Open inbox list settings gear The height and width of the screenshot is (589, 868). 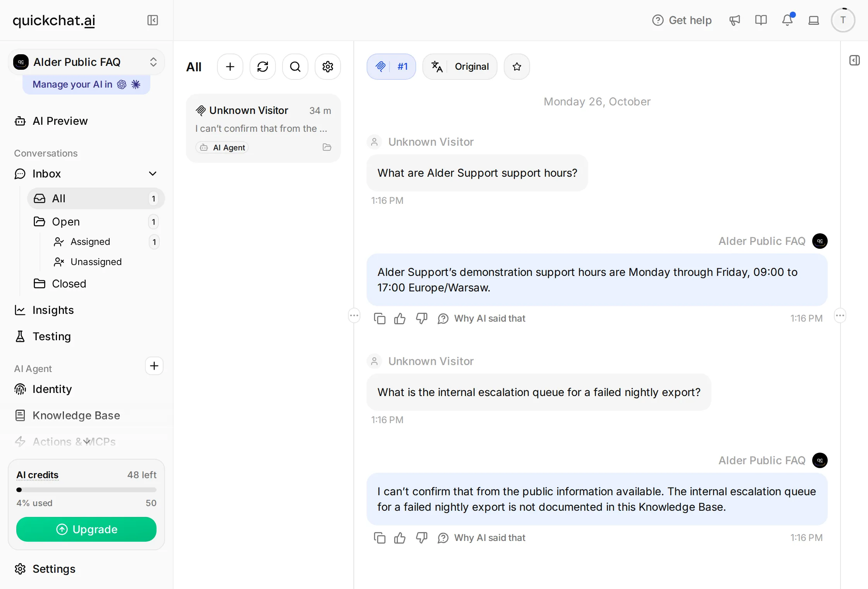[x=328, y=67]
